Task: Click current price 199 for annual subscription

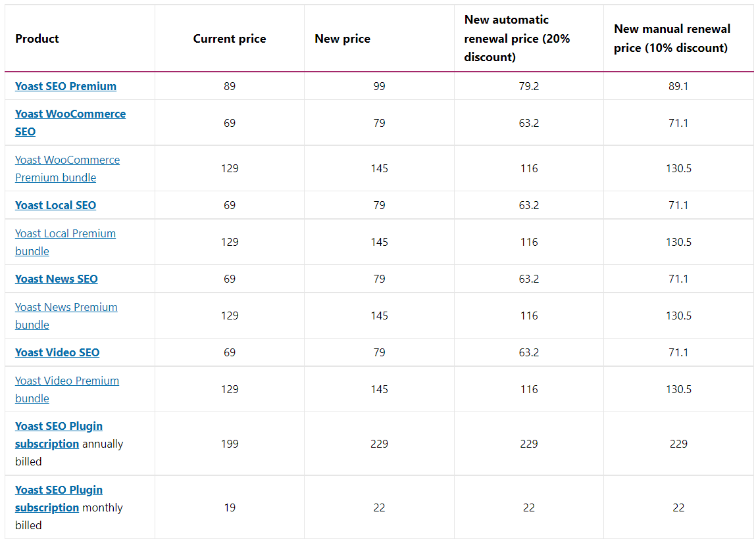Action: click(230, 444)
